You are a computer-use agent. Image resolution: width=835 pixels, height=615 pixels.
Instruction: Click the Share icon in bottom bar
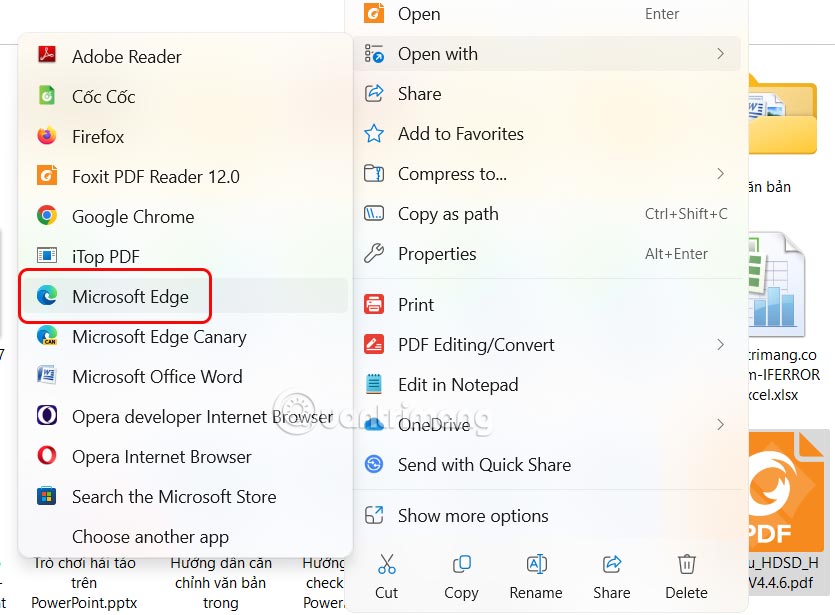[612, 564]
